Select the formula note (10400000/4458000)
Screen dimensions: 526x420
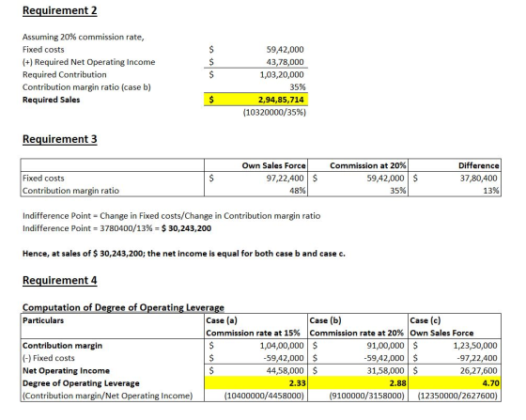tap(264, 396)
